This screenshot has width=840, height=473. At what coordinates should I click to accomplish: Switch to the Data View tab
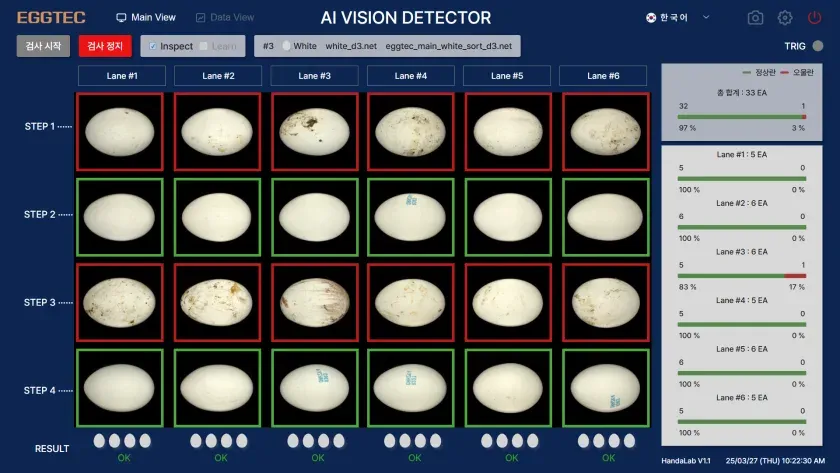point(225,18)
